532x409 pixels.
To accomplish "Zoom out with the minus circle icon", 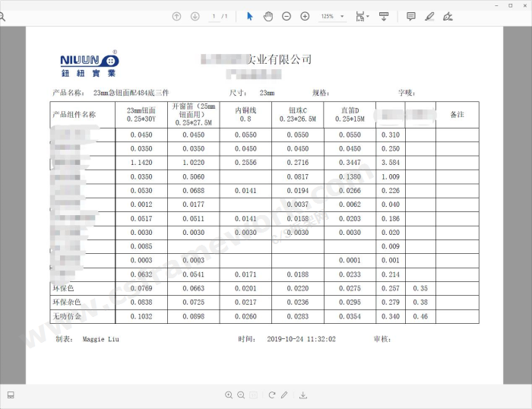I will click(x=287, y=16).
